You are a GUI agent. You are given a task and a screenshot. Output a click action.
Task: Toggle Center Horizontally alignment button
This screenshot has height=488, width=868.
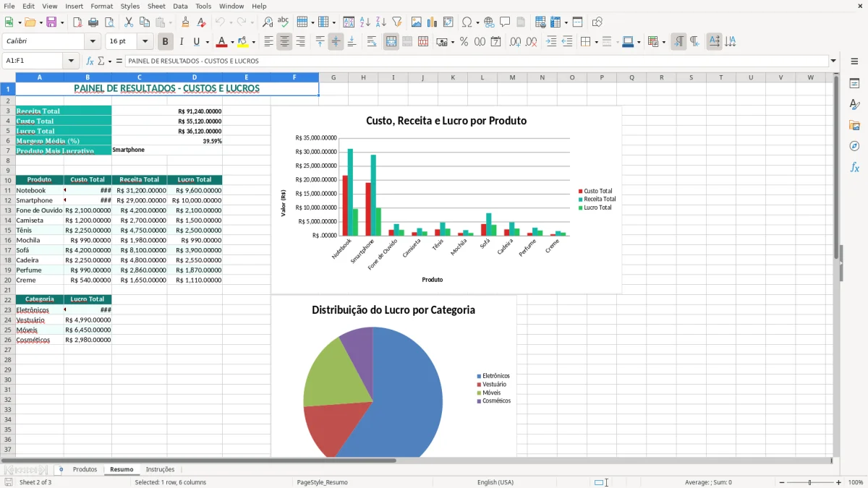(x=284, y=42)
